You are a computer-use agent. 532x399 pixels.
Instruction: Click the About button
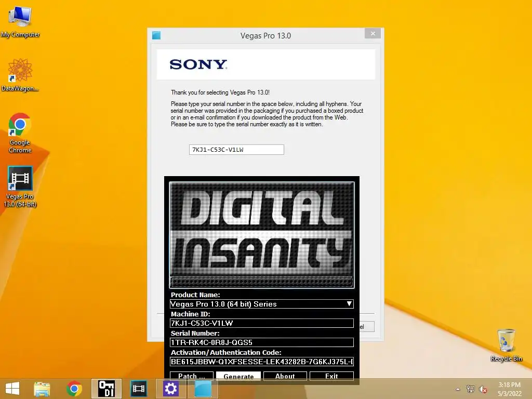[285, 376]
